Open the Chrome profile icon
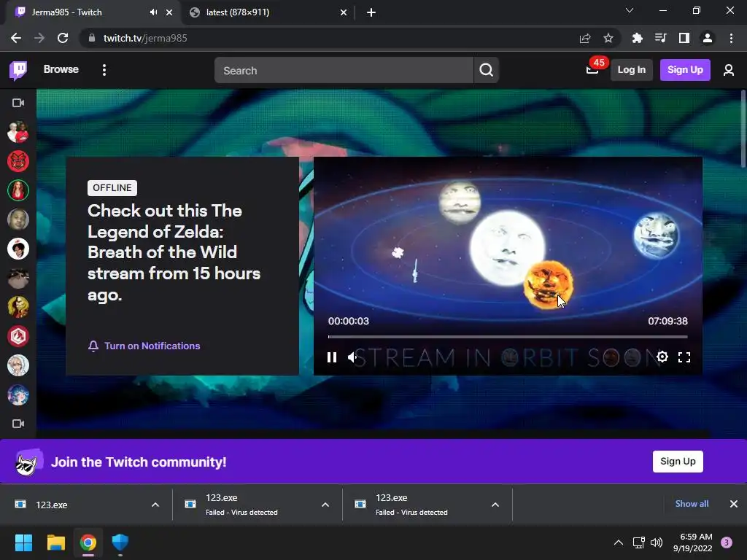The image size is (747, 560). pyautogui.click(x=708, y=38)
